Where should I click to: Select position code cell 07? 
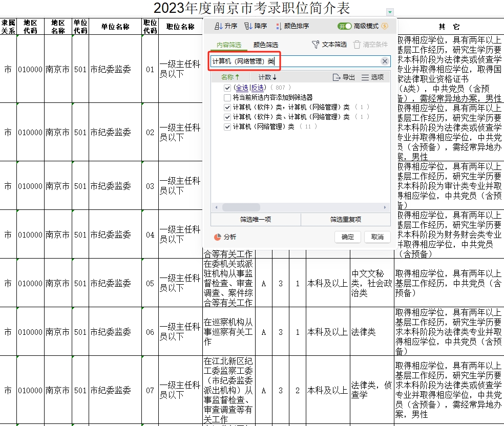click(150, 390)
